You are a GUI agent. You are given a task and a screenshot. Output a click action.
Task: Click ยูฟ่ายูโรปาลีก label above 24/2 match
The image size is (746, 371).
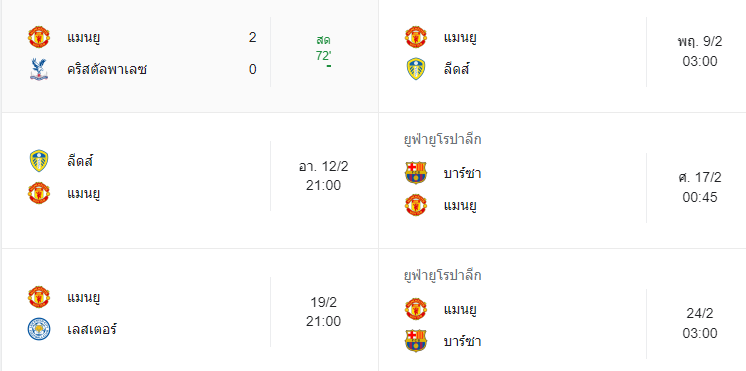442,275
